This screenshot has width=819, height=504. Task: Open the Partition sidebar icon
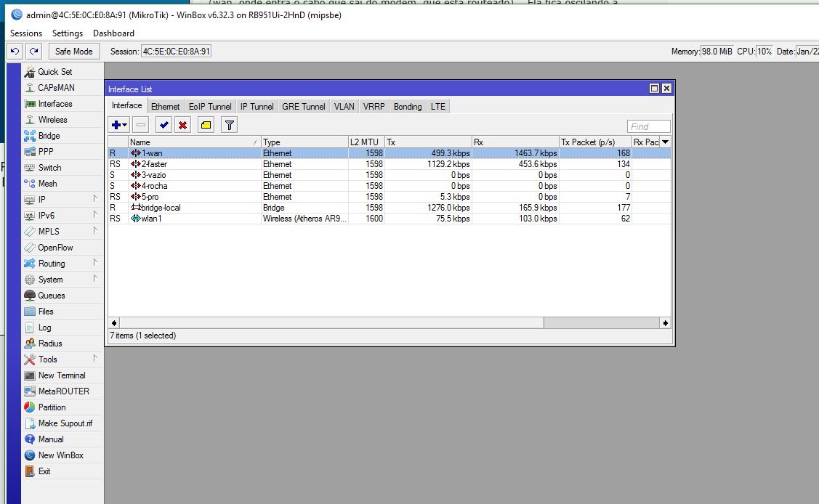pyautogui.click(x=29, y=407)
